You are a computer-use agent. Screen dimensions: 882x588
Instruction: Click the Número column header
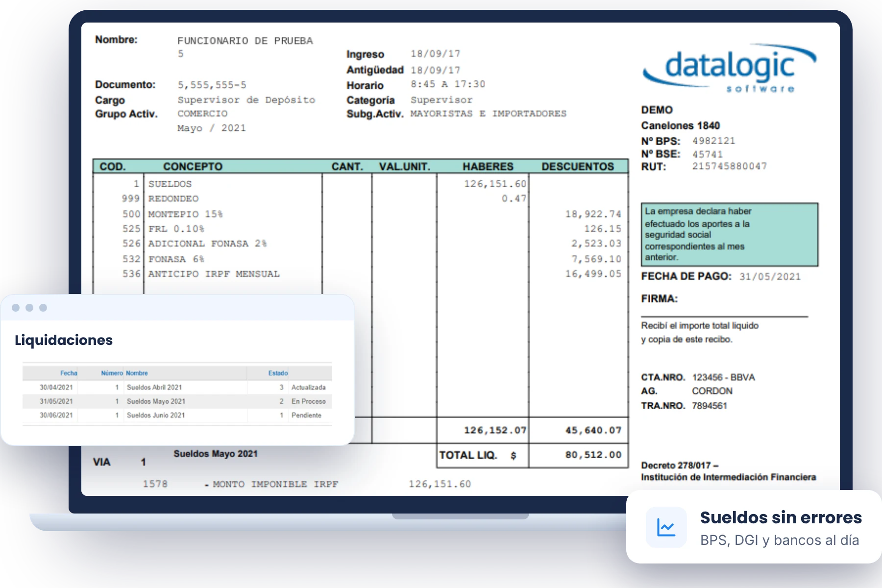click(112, 373)
